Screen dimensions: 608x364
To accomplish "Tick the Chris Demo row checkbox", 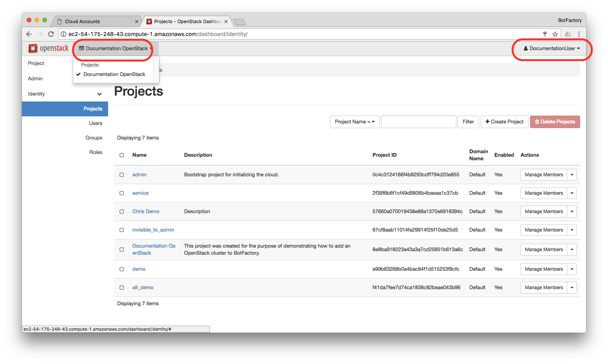I will tap(122, 212).
